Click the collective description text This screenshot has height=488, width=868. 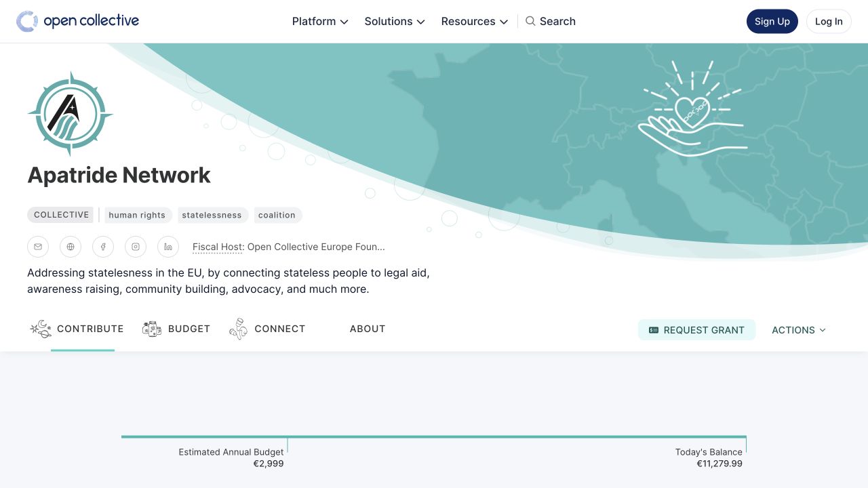[x=229, y=281]
